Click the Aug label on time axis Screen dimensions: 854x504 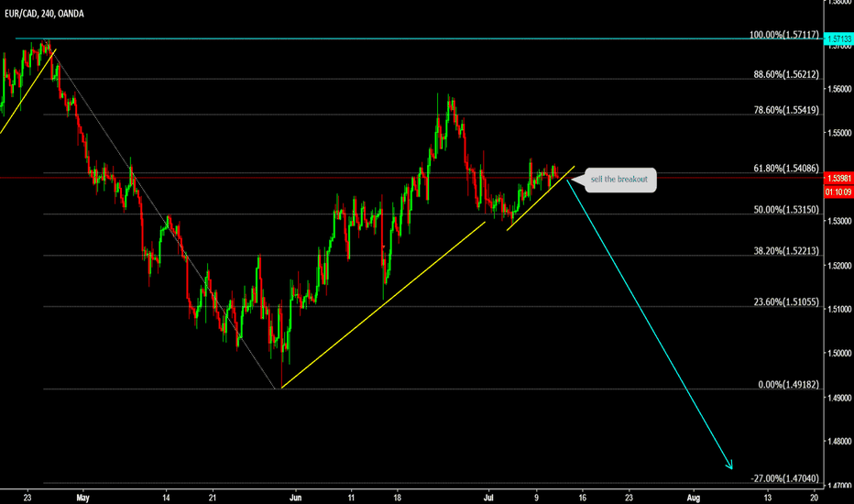[694, 498]
